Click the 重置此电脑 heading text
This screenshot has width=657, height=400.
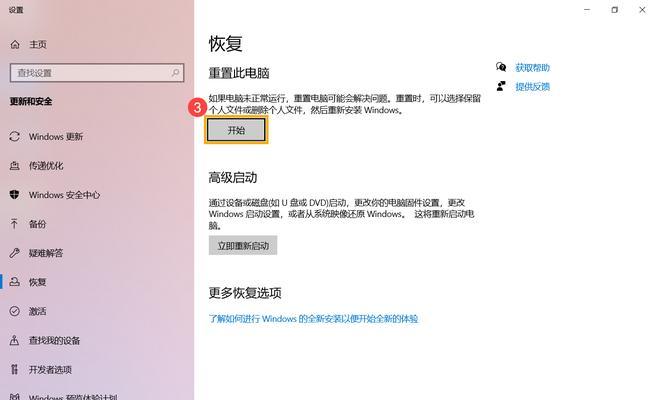239,73
